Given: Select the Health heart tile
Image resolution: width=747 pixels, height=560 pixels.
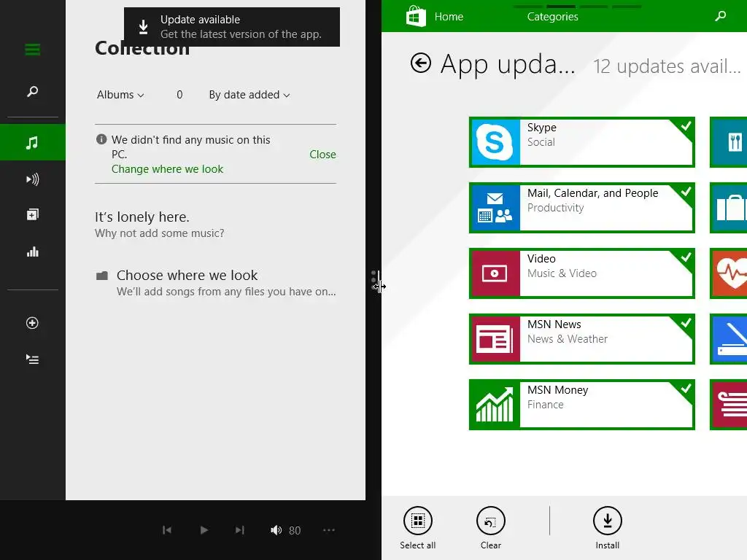Looking at the screenshot, I should click(x=729, y=273).
